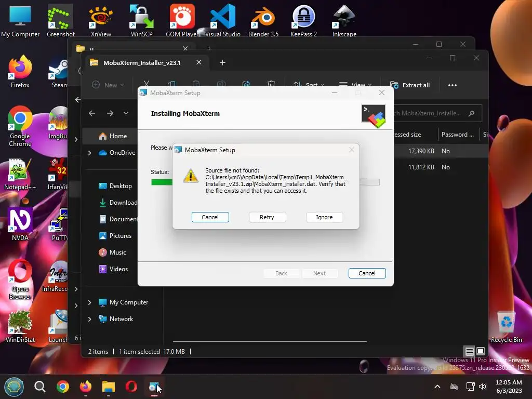The height and width of the screenshot is (399, 532).
Task: Close the MobaXterm_Installer_v23.1 tab
Action: tap(199, 62)
